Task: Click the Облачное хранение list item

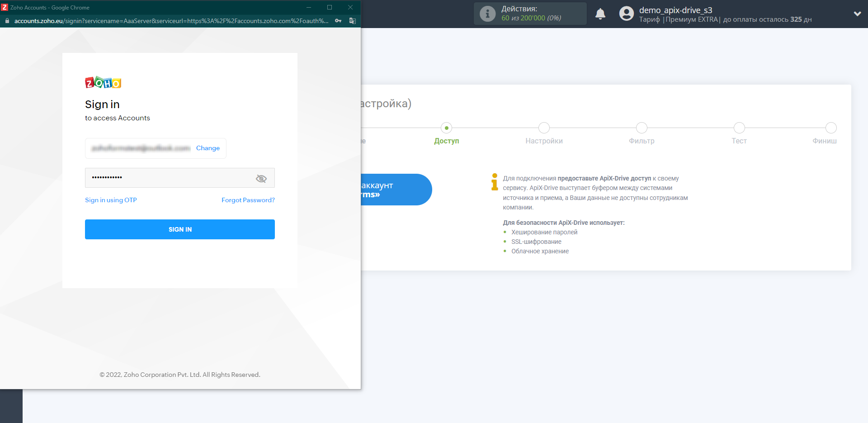Action: [x=540, y=251]
